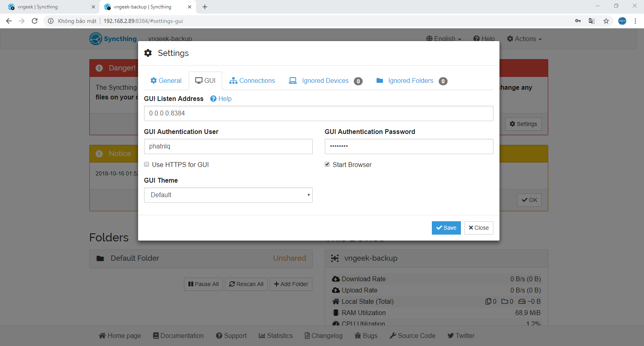Click the site information icon
Screen dimensions: 644x346
51,21
